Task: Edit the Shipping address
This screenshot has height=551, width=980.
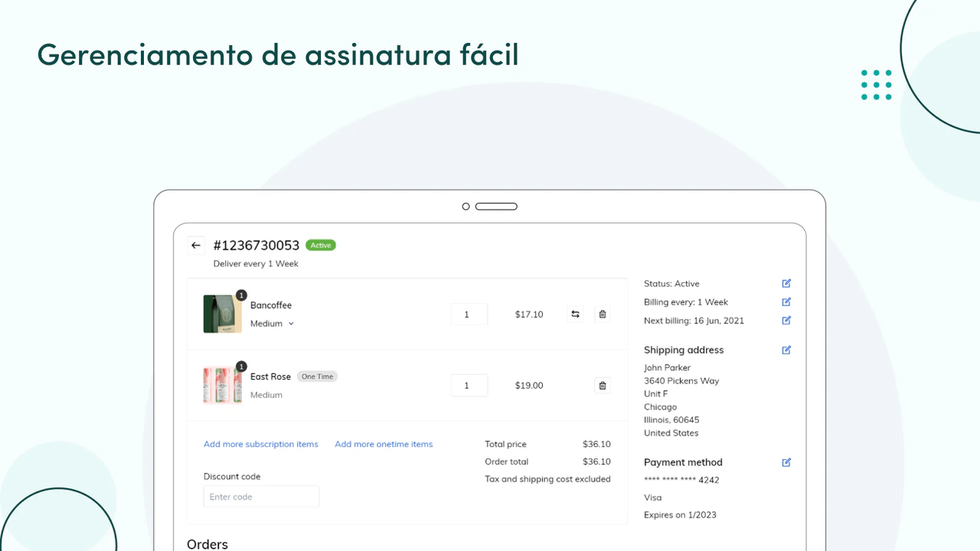Action: [x=786, y=350]
